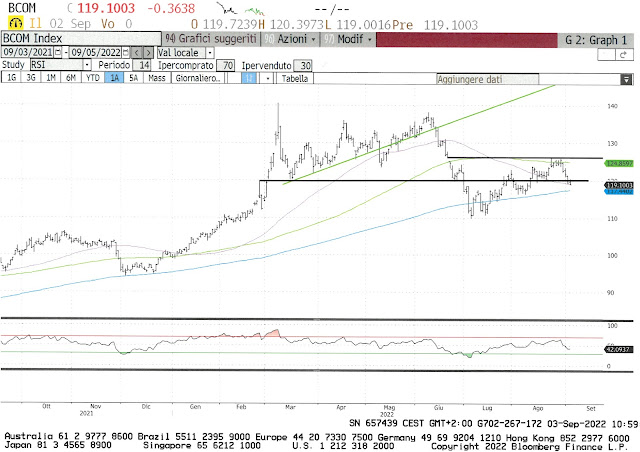Screen dimensions: 640x452
Task: Open the collapse menu icon right of Aggiungere dati
Action: (626, 79)
